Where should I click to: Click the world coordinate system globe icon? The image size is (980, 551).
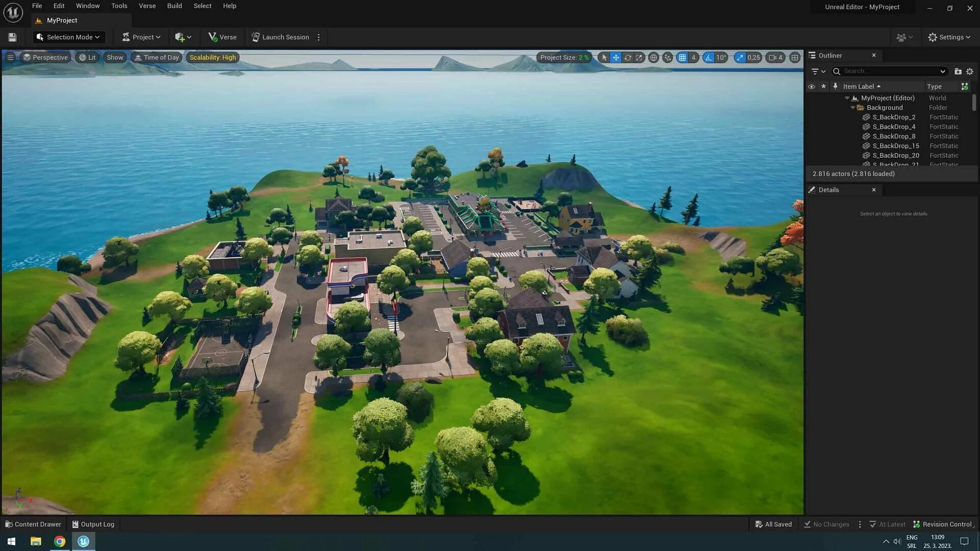(653, 58)
